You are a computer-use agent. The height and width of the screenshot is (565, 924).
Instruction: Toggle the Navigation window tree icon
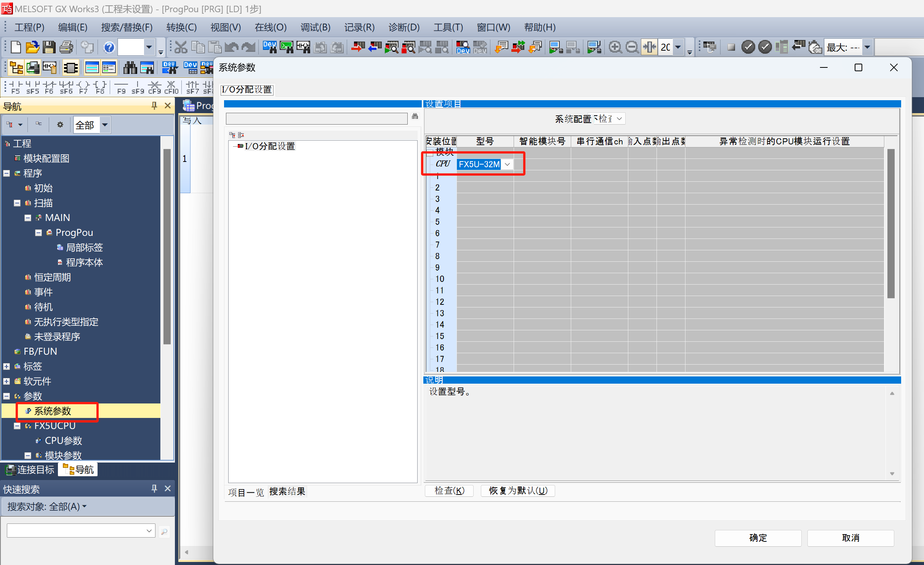[x=16, y=68]
